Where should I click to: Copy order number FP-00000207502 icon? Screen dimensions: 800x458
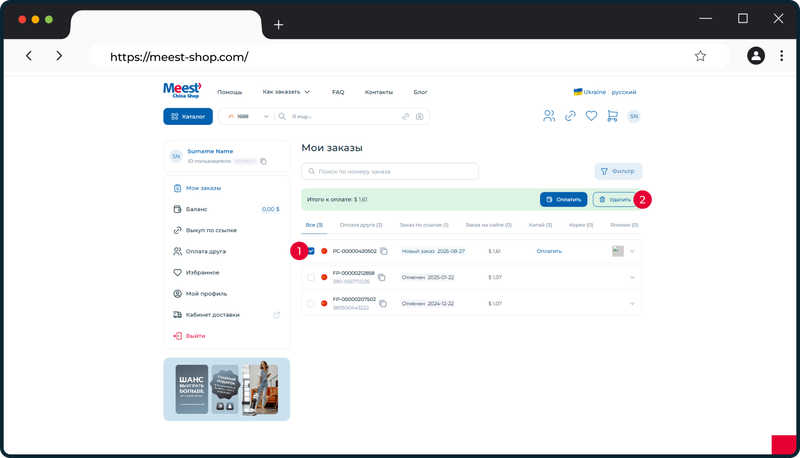[383, 303]
